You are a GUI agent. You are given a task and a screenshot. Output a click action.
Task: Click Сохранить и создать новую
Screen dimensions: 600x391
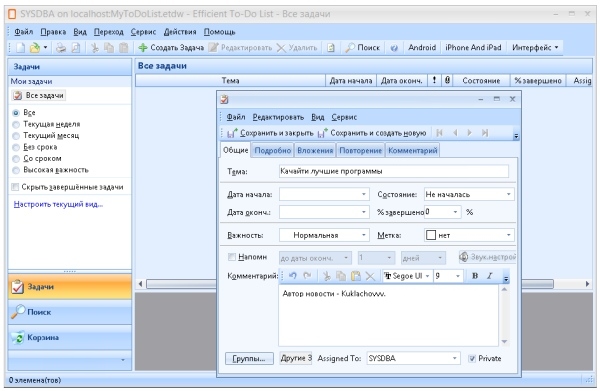pos(372,133)
